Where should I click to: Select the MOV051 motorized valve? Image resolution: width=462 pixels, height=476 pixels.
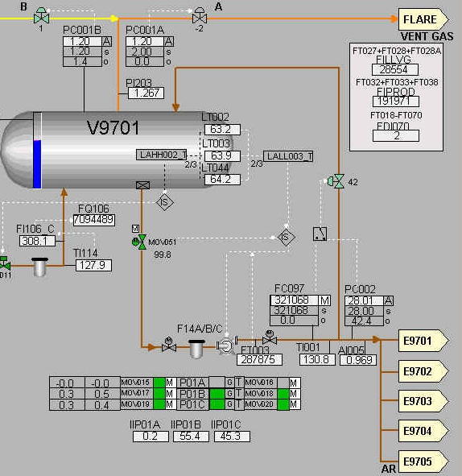click(140, 242)
